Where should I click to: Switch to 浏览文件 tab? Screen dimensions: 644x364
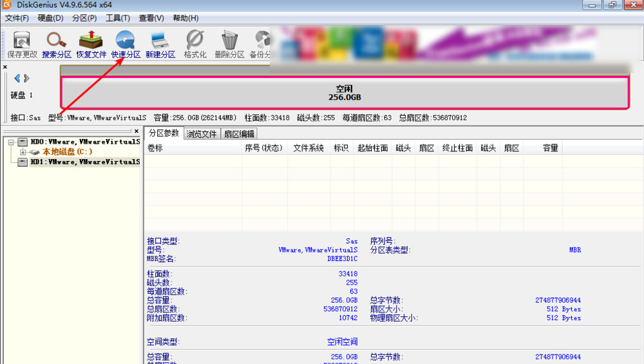coord(202,134)
